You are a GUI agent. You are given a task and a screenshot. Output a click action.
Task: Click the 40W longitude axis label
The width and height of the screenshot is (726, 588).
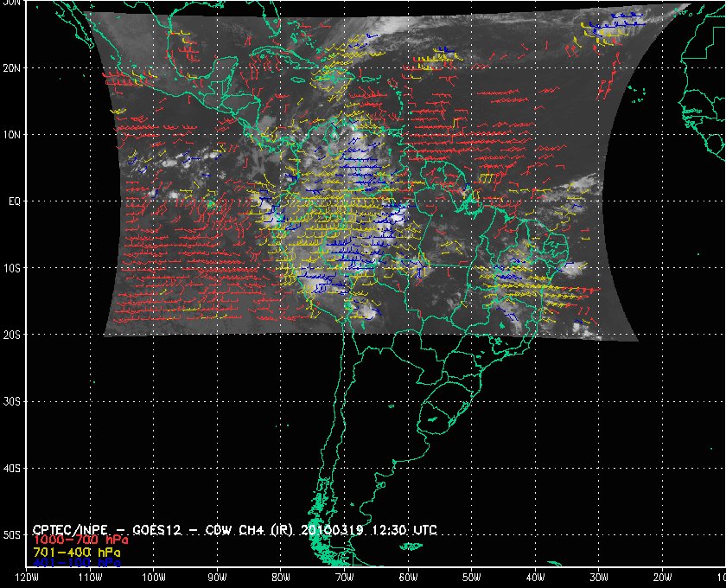coord(534,578)
